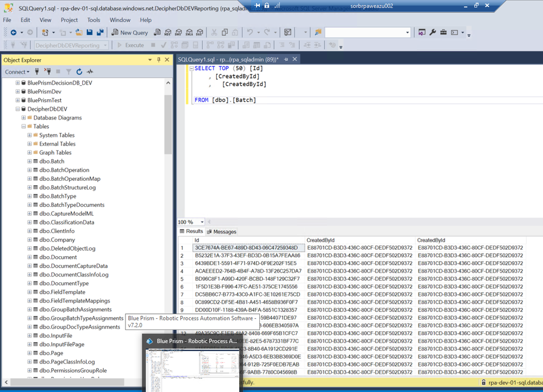Click the Save All icon
Viewport: 543px width, 392px height.
coord(100,33)
